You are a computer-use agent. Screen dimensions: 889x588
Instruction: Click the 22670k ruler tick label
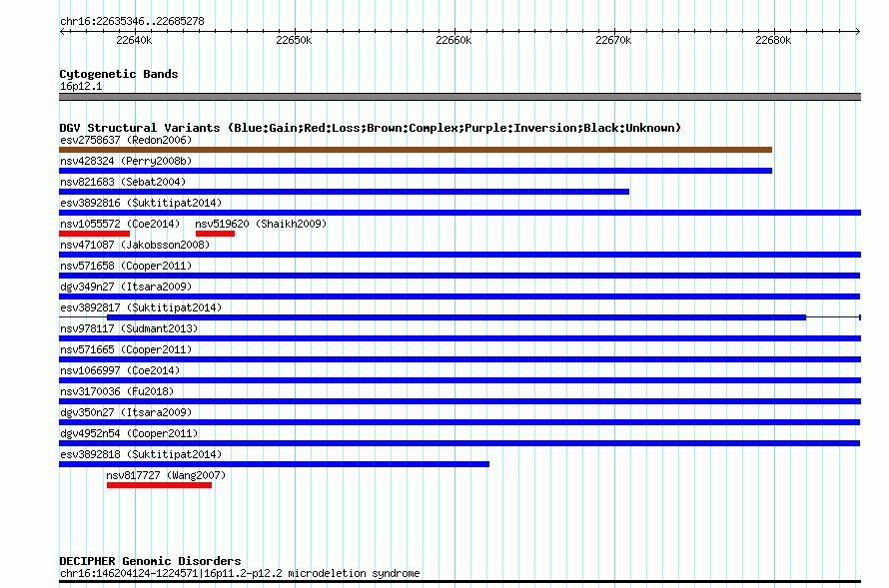pos(613,40)
